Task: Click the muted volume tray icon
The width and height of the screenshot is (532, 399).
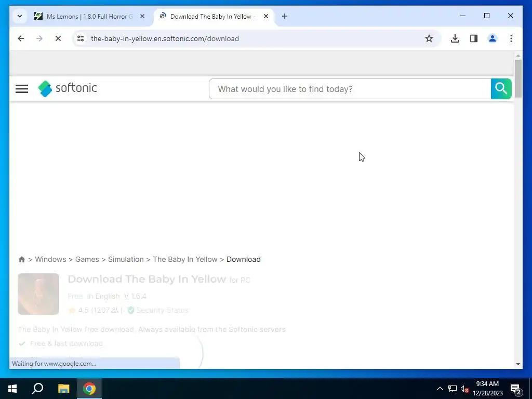Action: point(464,389)
